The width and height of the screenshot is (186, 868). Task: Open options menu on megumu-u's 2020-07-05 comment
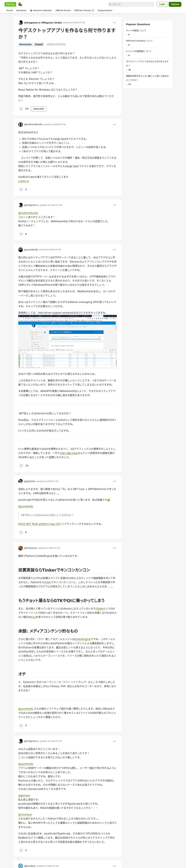[x=114, y=205]
